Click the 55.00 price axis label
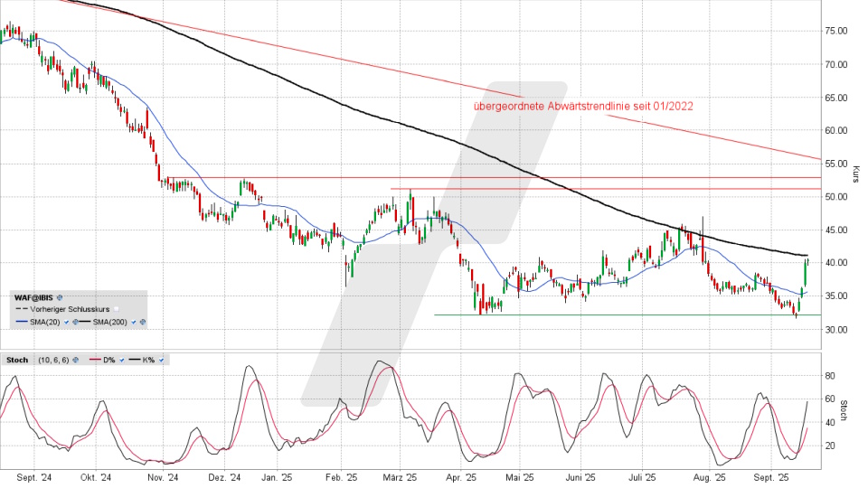This screenshot has width=868, height=488. coord(835,164)
